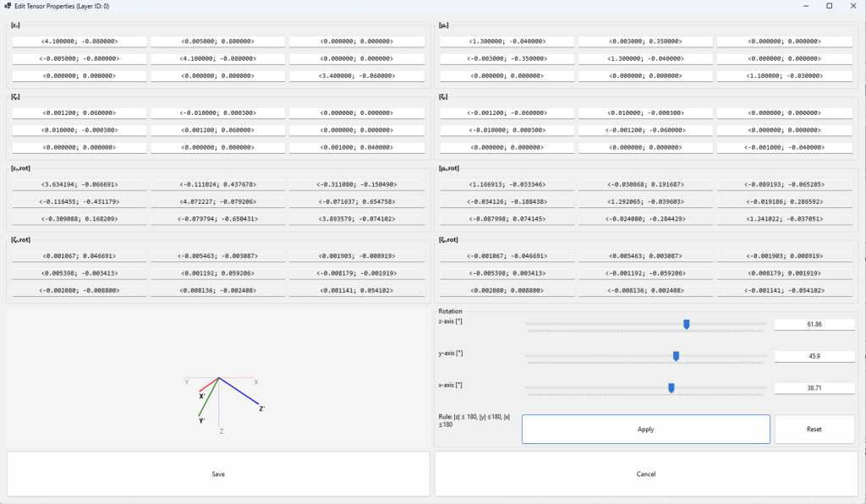
Task: Edit the ζ field <0.001000; 0.040000>
Action: pyautogui.click(x=357, y=148)
